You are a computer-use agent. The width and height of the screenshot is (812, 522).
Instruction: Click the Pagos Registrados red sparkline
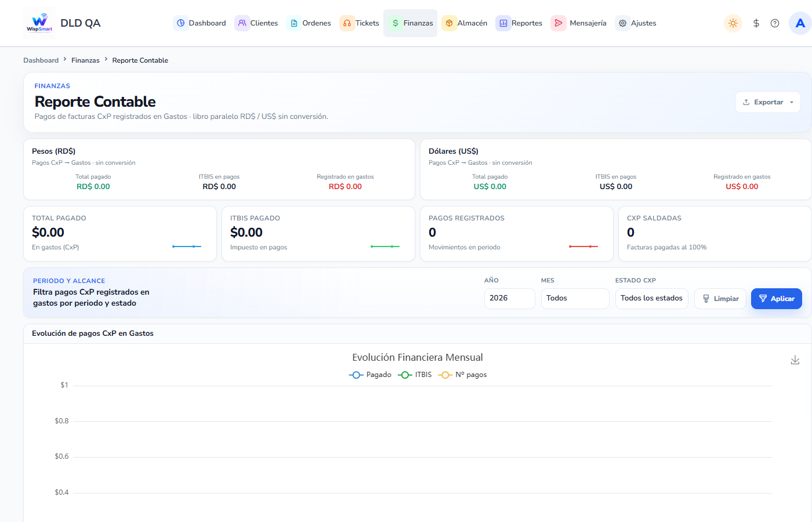click(583, 246)
